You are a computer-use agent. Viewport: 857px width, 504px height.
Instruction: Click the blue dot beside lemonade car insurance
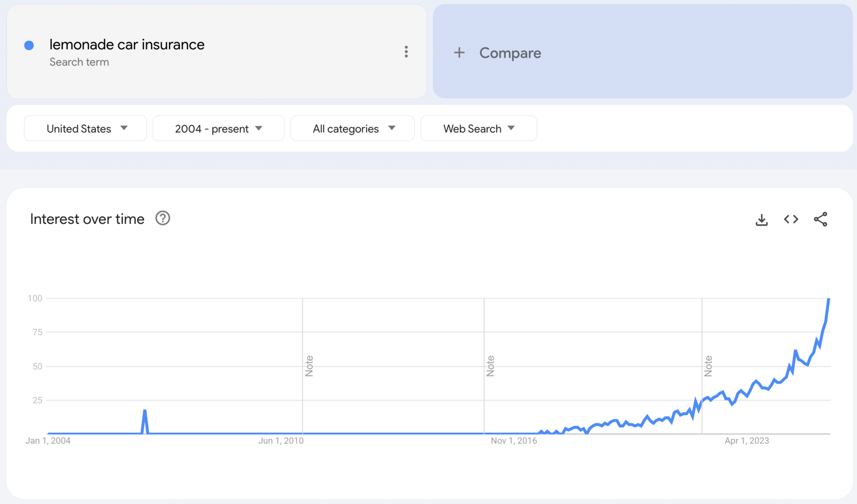pos(29,45)
